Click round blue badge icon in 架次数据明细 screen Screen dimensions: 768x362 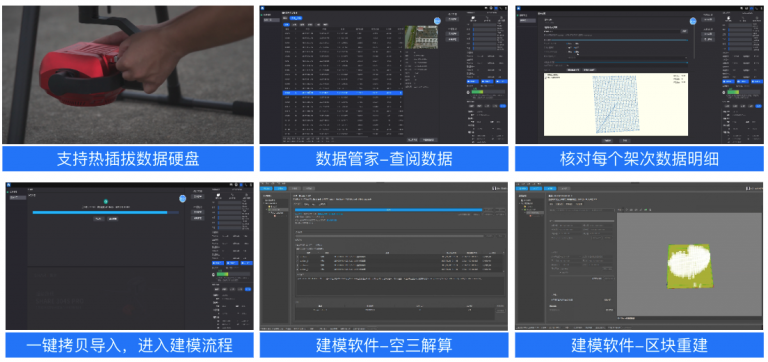pos(693,21)
